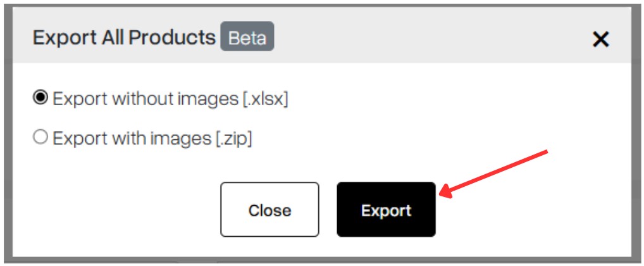This screenshot has width=644, height=266.
Task: Click the filled radio circle for xlsx export
Action: point(40,98)
